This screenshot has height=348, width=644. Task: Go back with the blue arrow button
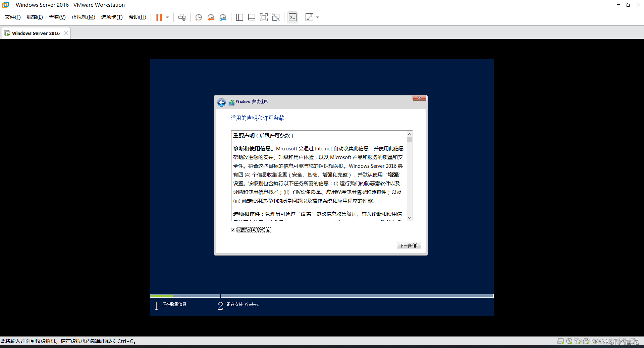tap(221, 102)
